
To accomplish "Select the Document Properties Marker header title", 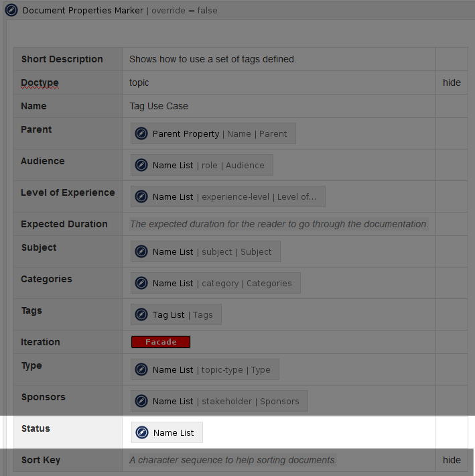I will pyautogui.click(x=83, y=11).
